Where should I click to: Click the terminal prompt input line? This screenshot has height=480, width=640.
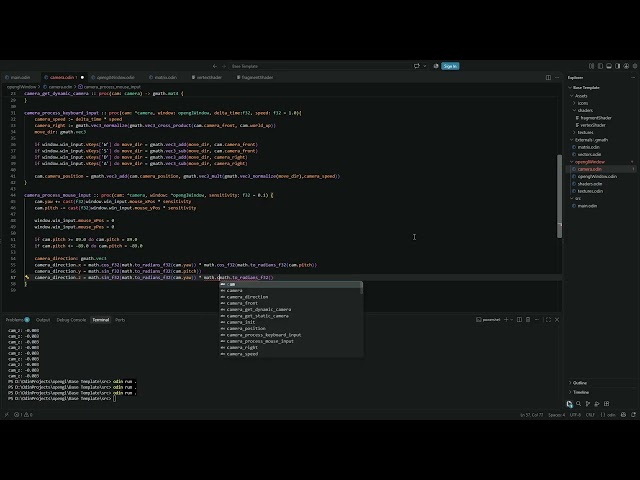point(61,398)
